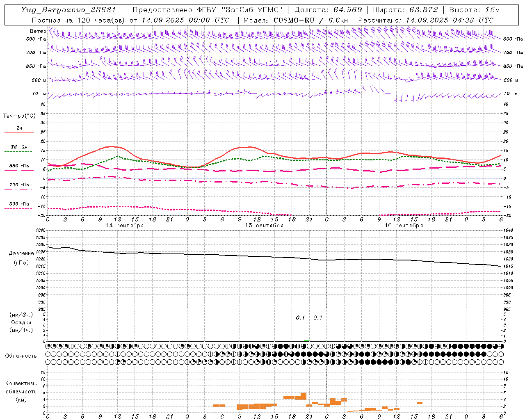Click the '2м' temperature legend entry
Image resolution: width=525 pixels, height=420 pixels.
19,128
